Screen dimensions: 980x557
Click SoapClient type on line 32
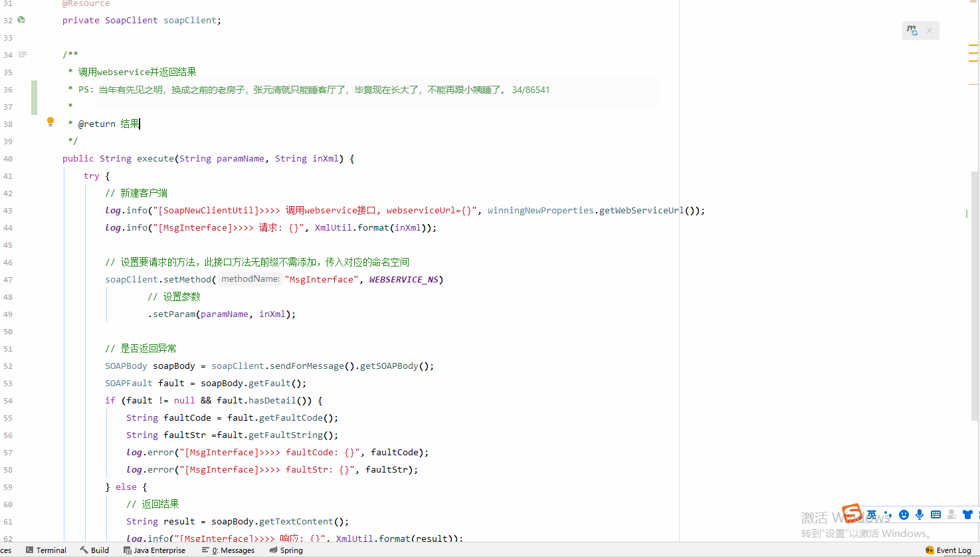pyautogui.click(x=132, y=20)
